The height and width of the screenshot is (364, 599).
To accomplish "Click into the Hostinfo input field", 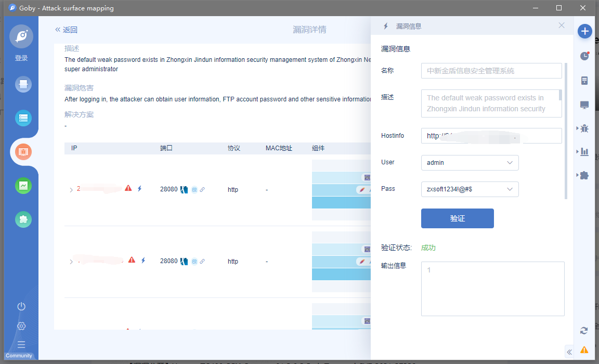I will coord(491,136).
